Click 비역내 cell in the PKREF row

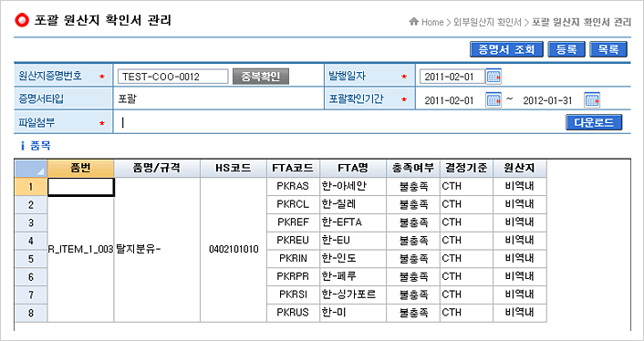tap(520, 222)
